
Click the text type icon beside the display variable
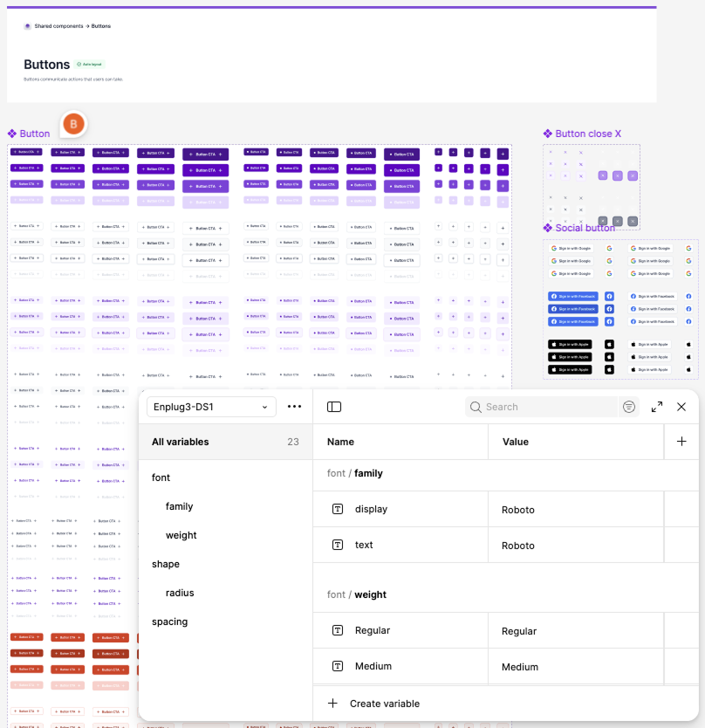coord(338,509)
